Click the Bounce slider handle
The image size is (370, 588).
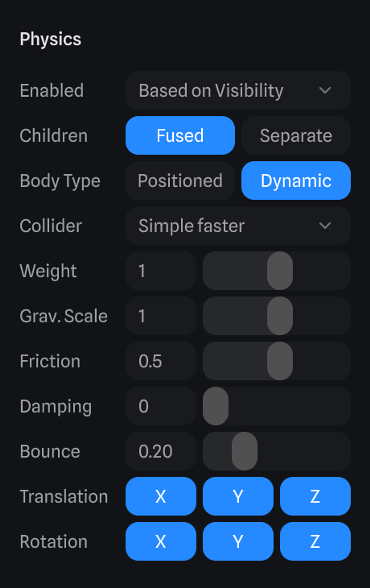pyautogui.click(x=244, y=451)
